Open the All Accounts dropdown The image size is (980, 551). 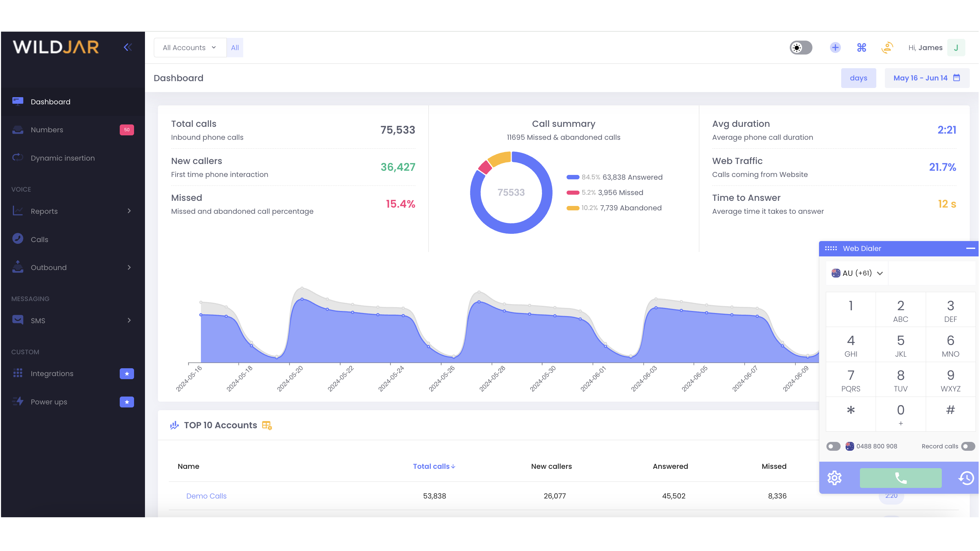189,47
